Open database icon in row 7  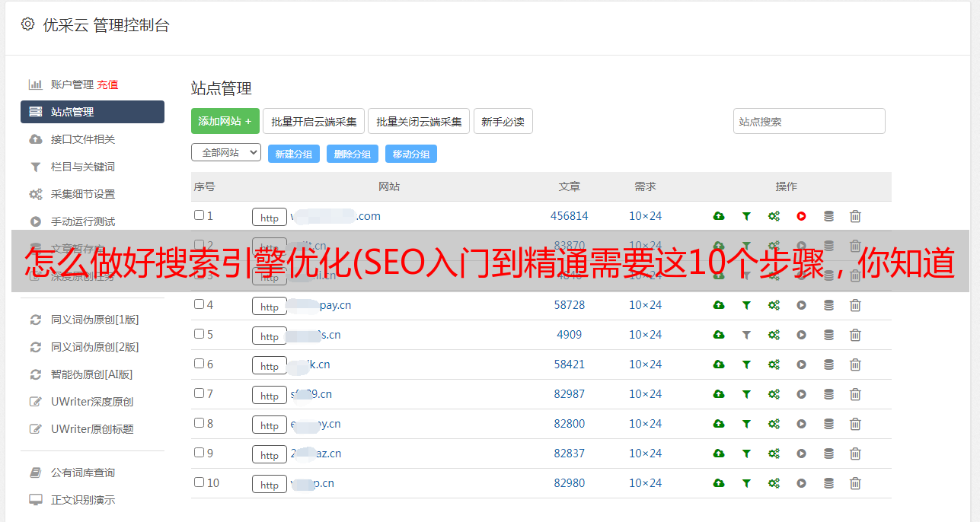pos(828,394)
